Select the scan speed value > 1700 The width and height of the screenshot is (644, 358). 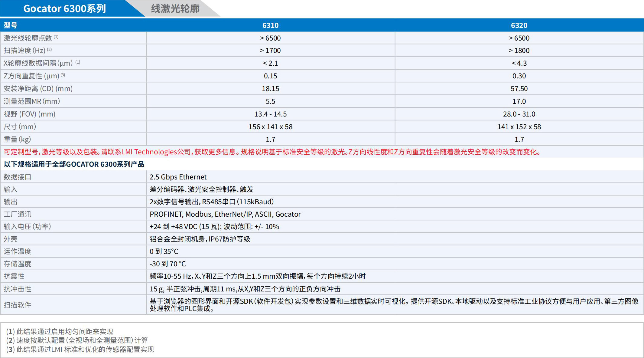[x=271, y=50]
